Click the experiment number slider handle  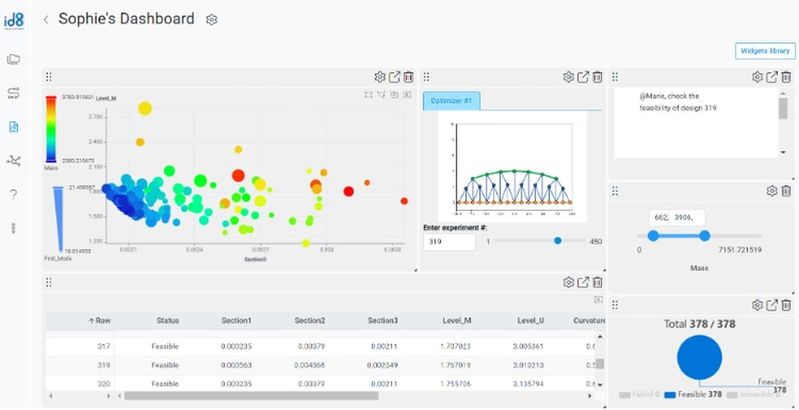pyautogui.click(x=557, y=241)
